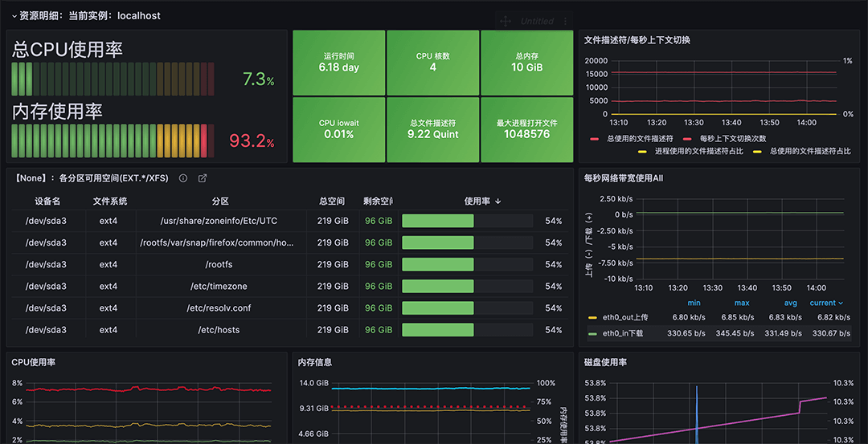
Task: Click the red swatch of 每秒上下文切换次数 legend
Action: coord(687,139)
